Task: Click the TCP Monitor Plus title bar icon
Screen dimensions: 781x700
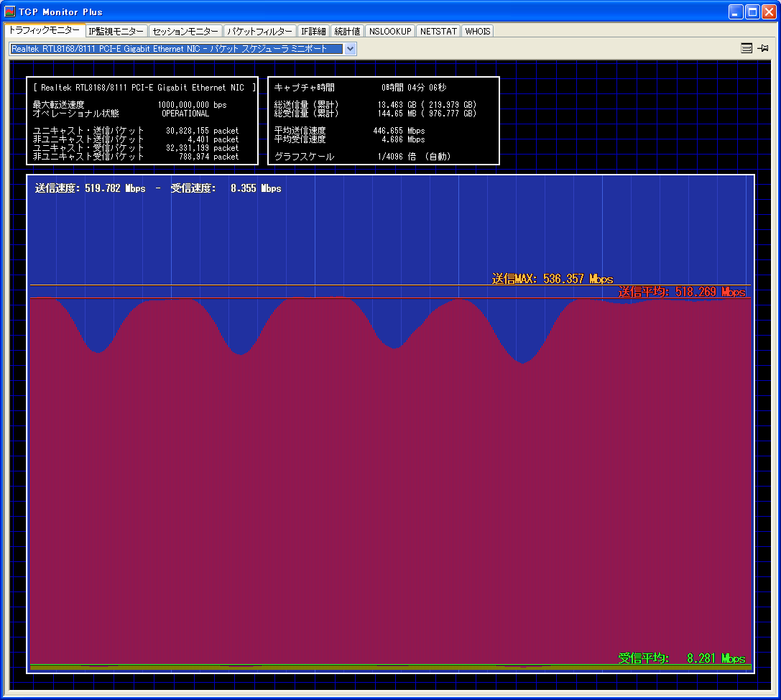Action: [10, 11]
